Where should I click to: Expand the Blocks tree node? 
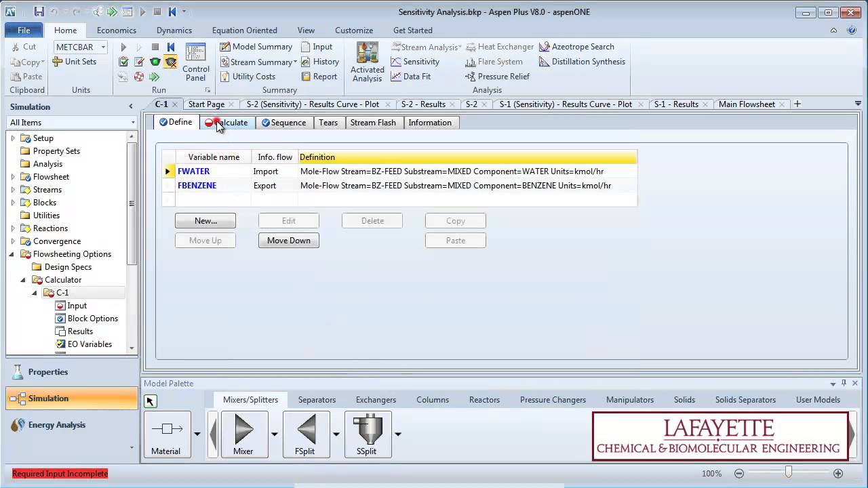pos(13,203)
